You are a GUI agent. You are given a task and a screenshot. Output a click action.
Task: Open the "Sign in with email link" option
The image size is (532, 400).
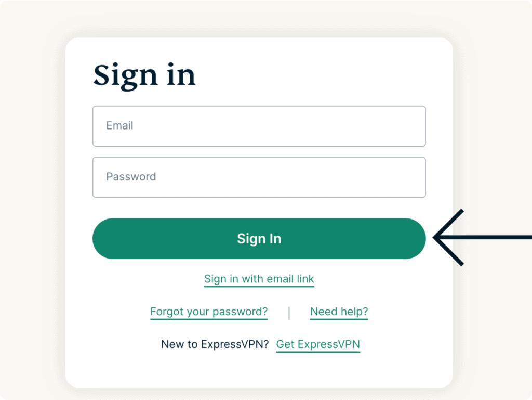click(x=259, y=279)
